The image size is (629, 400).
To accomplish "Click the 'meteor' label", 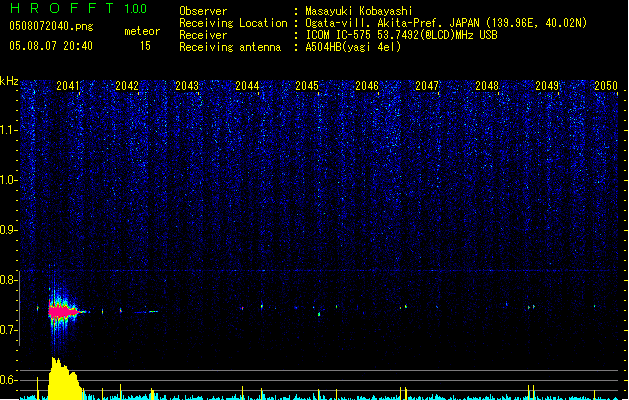I will (x=142, y=31).
